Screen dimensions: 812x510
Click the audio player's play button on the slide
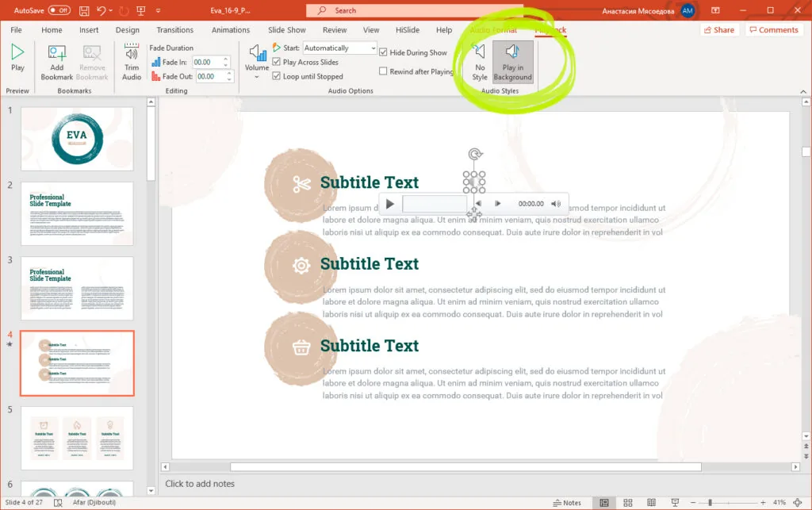coord(390,204)
